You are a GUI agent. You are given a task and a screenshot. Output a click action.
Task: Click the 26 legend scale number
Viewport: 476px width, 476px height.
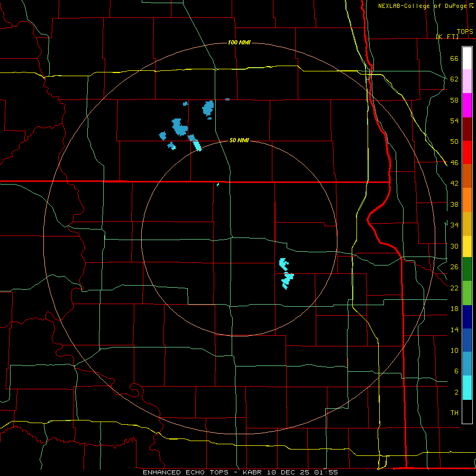[454, 267]
